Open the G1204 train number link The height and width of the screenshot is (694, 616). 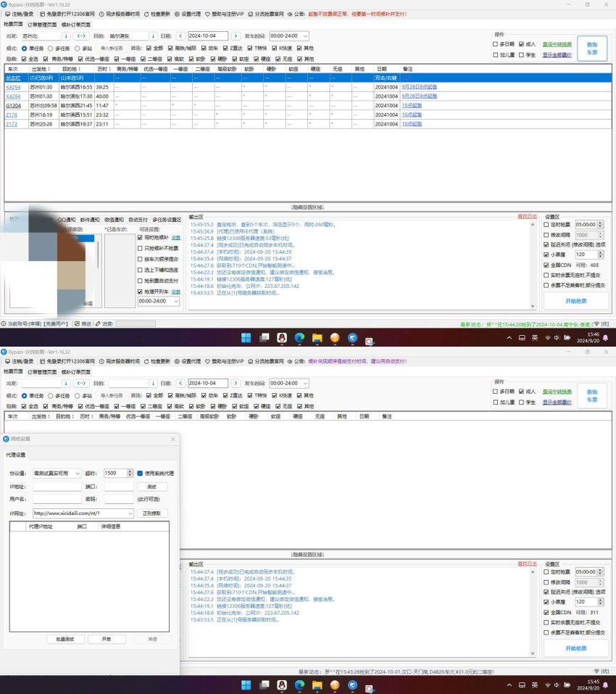12,105
